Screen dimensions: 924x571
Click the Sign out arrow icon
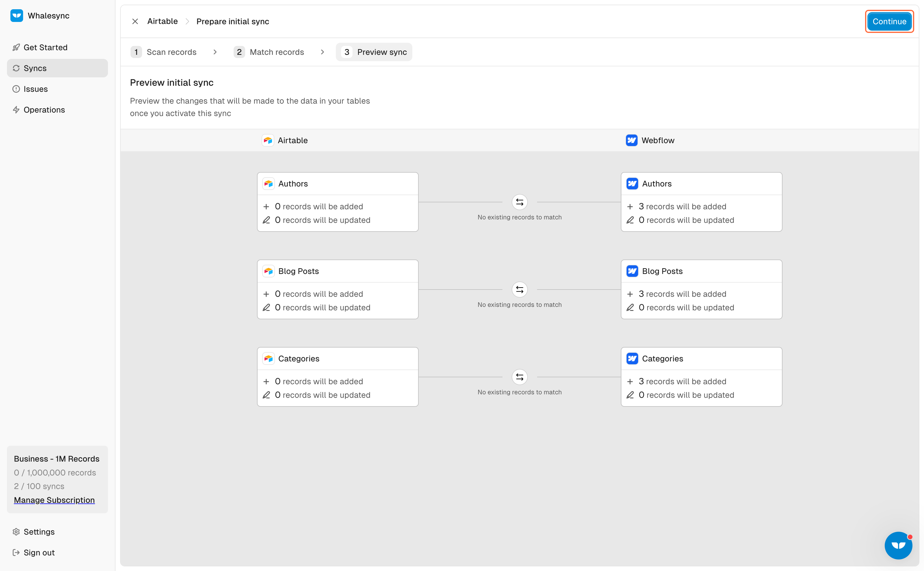(x=16, y=553)
